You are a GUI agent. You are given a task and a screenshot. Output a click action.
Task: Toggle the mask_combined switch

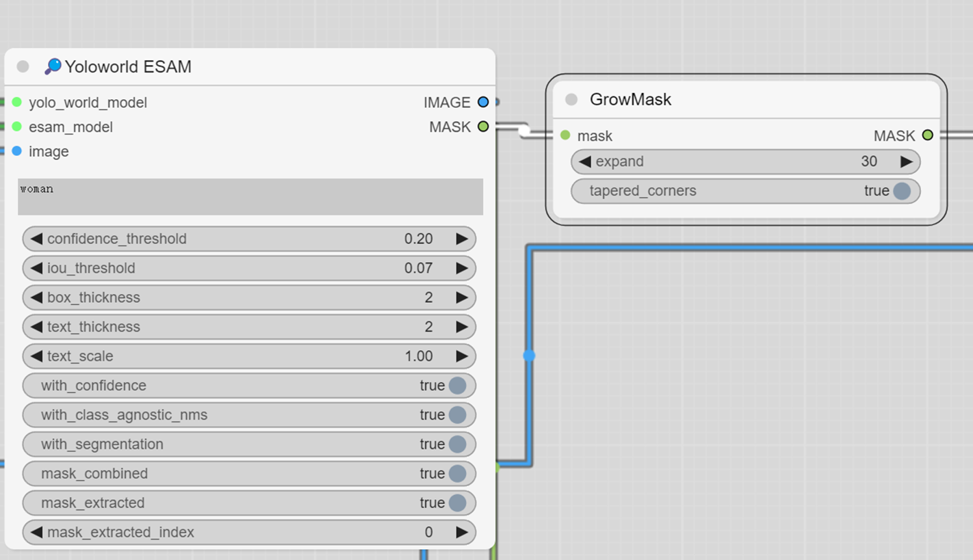[458, 473]
